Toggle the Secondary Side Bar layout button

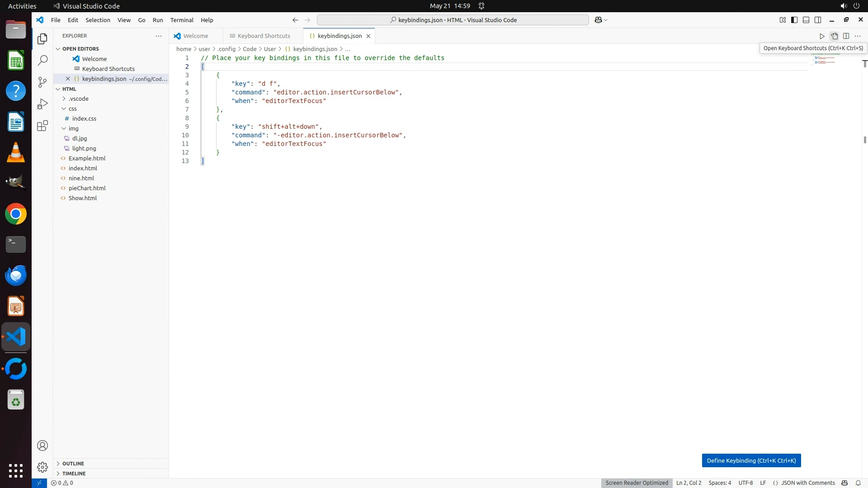point(818,20)
